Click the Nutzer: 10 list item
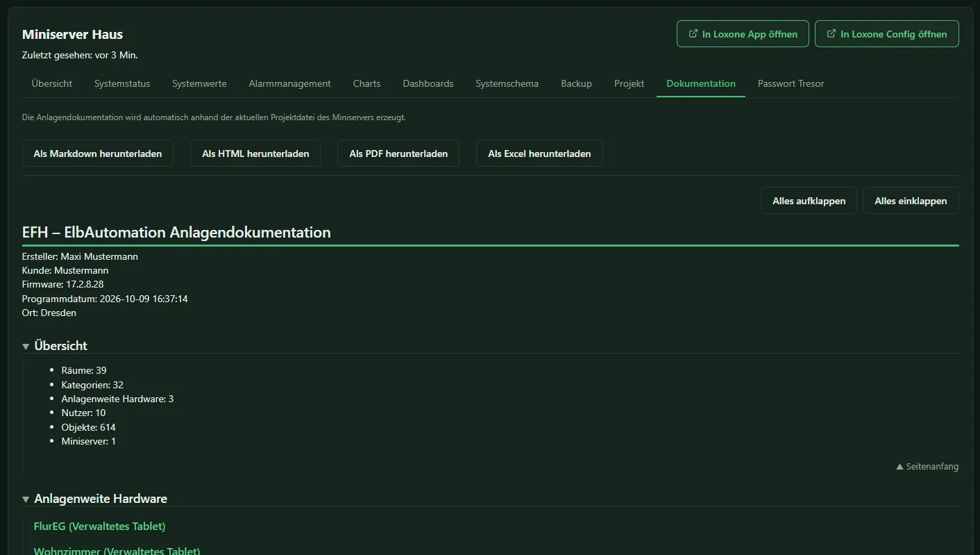Viewport: 980px width, 555px height. tap(83, 413)
